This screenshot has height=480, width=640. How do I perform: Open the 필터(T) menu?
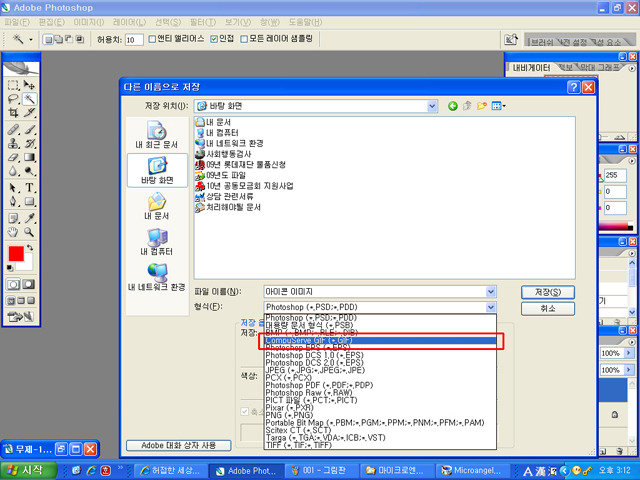click(203, 22)
